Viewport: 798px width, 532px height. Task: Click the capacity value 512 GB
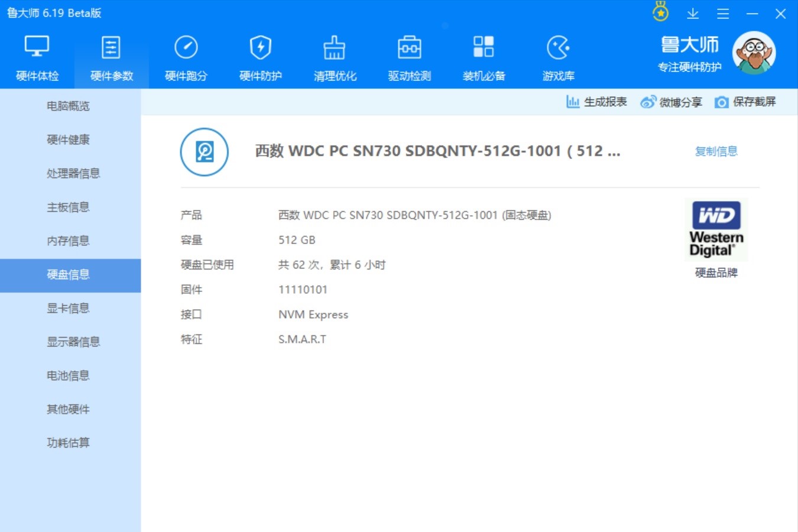pyautogui.click(x=297, y=240)
